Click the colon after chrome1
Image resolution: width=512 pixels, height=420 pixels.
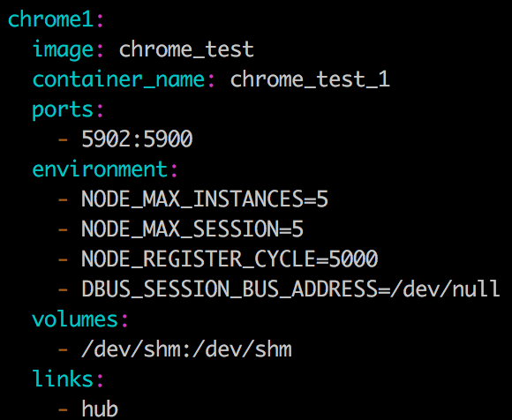pyautogui.click(x=100, y=21)
